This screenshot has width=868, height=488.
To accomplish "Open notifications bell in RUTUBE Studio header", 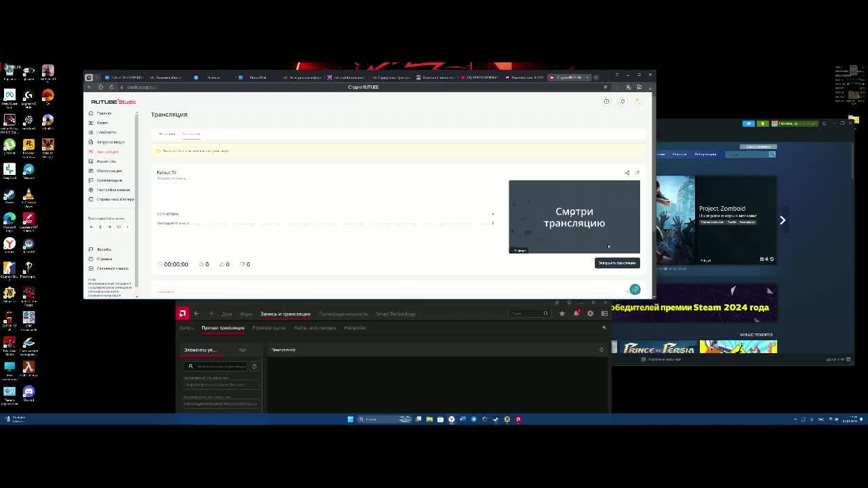I will 623,102.
